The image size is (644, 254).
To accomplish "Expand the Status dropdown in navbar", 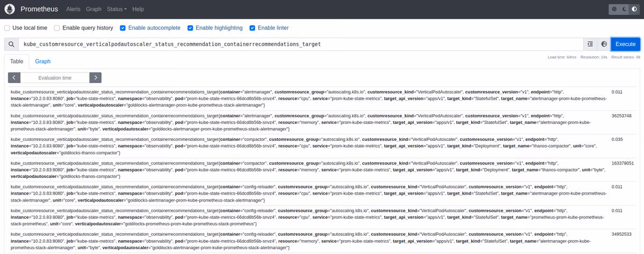I will 116,9.
